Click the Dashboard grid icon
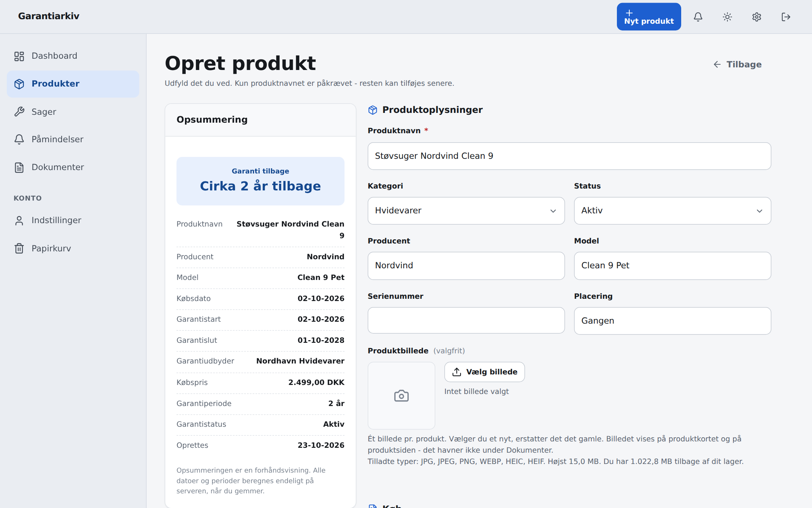This screenshot has height=508, width=812. click(19, 56)
